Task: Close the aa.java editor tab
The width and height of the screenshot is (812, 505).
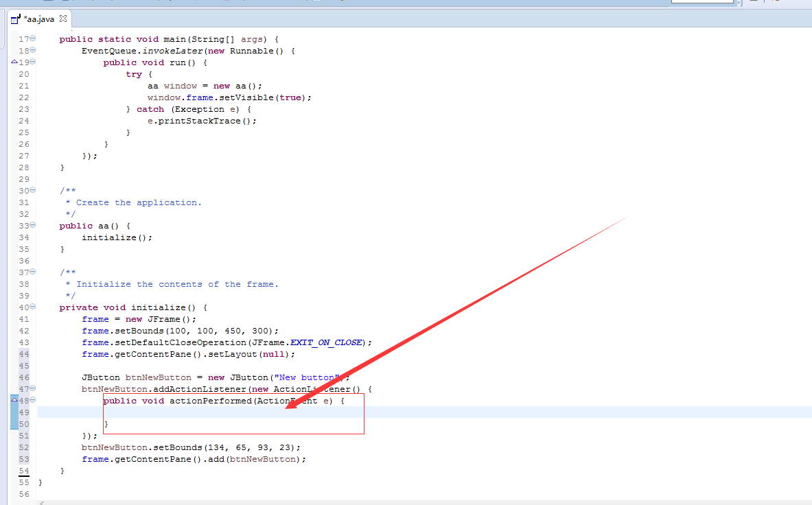Action: point(63,19)
